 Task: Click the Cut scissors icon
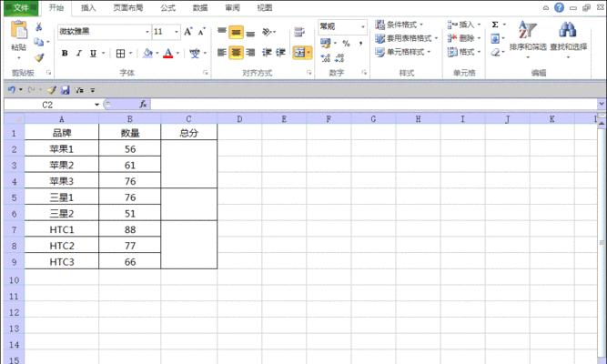(x=39, y=27)
